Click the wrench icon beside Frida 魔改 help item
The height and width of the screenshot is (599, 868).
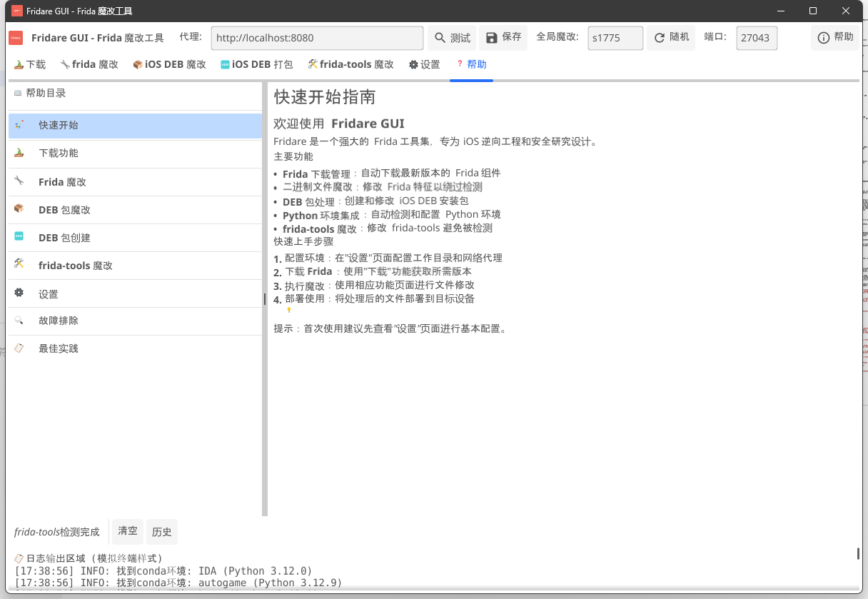[19, 181]
